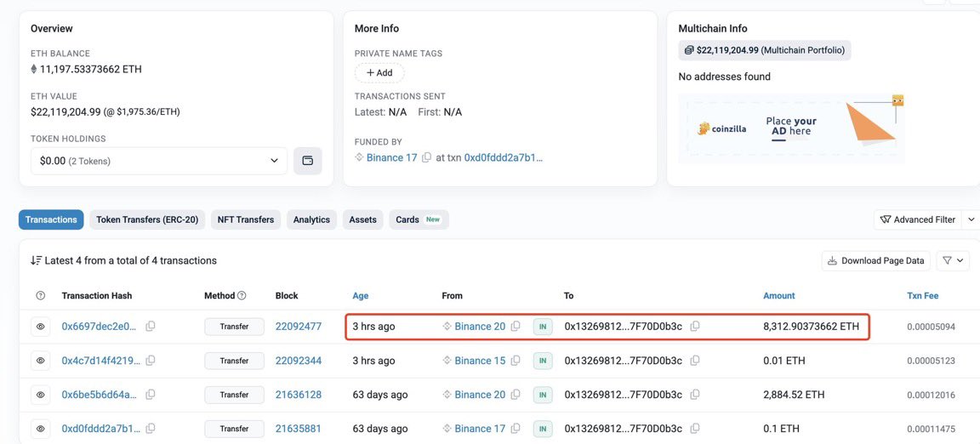This screenshot has width=980, height=444.
Task: Toggle the Age column header format
Action: pyautogui.click(x=361, y=296)
